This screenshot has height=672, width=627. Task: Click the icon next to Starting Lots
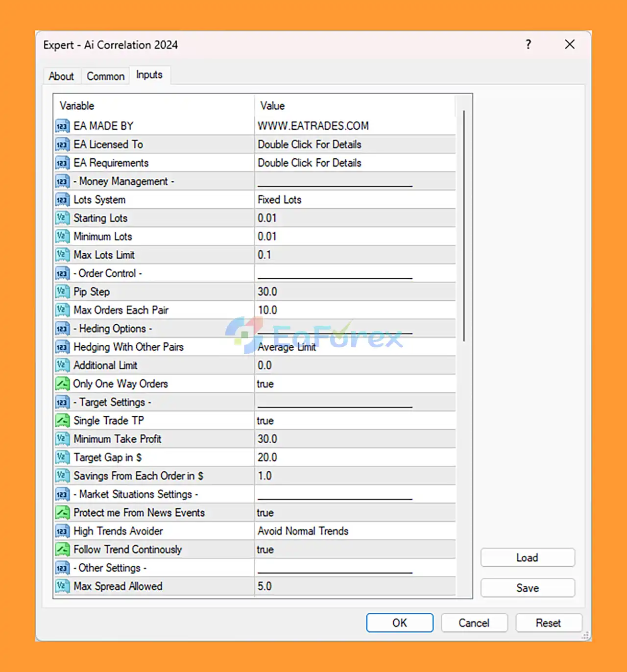62,218
